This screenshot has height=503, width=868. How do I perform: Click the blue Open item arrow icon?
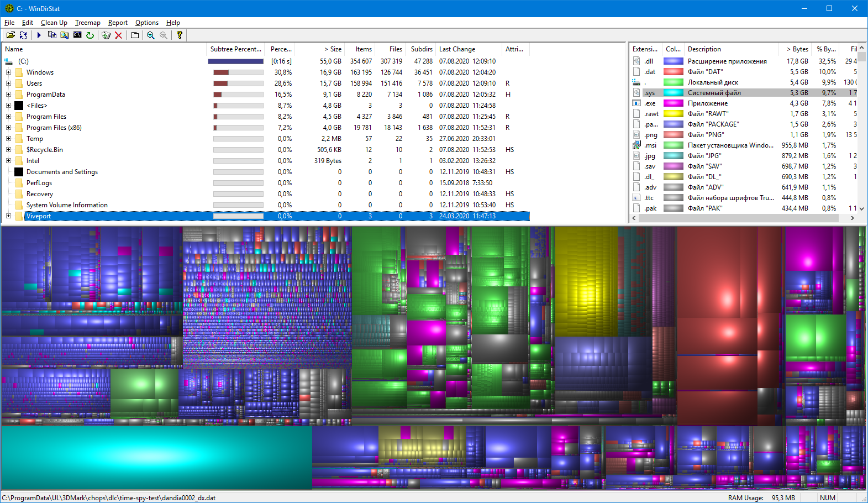39,35
